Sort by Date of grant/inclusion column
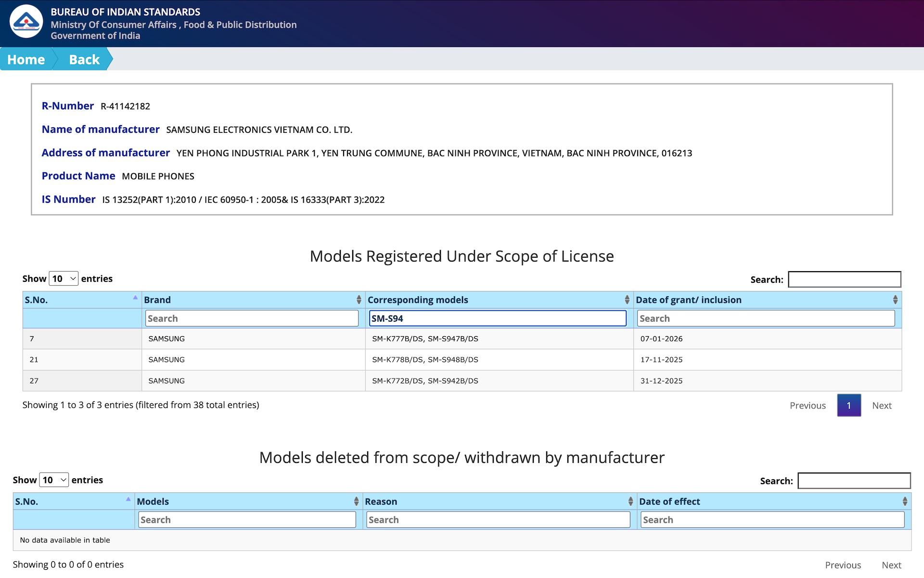 click(x=895, y=300)
